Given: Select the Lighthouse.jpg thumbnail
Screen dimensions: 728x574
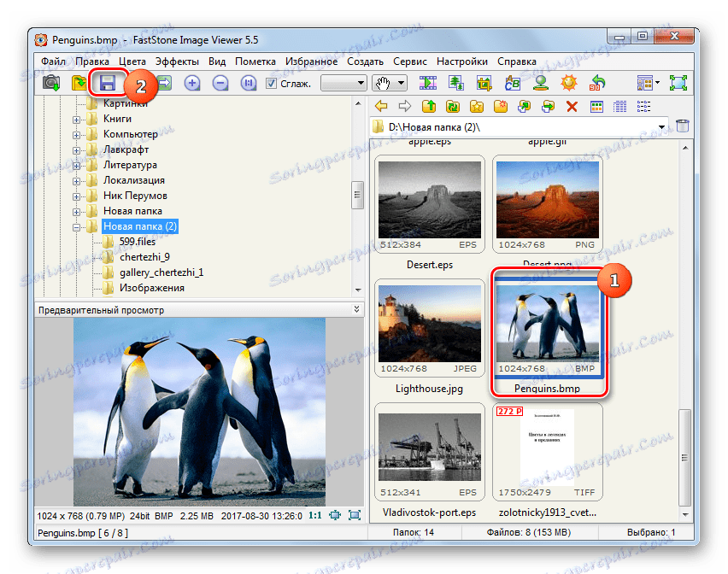Looking at the screenshot, I should 430,328.
